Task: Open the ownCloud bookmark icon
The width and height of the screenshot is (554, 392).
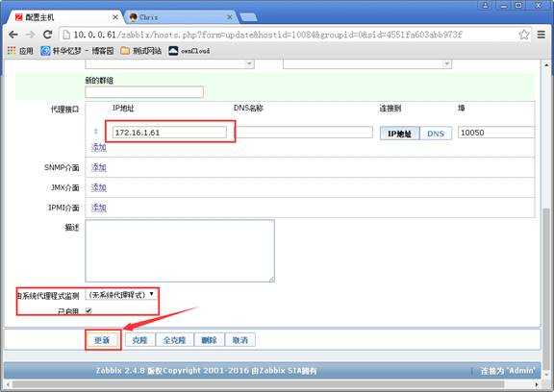Action: click(173, 51)
